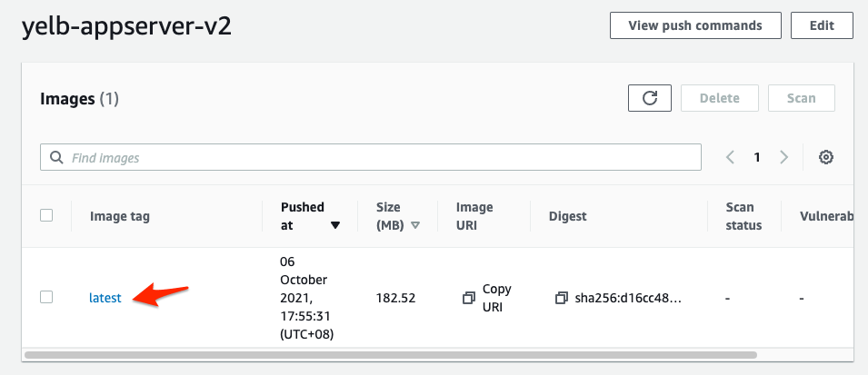Screen dimensions: 868x375
Task: Go to next page chevron
Action: click(784, 157)
